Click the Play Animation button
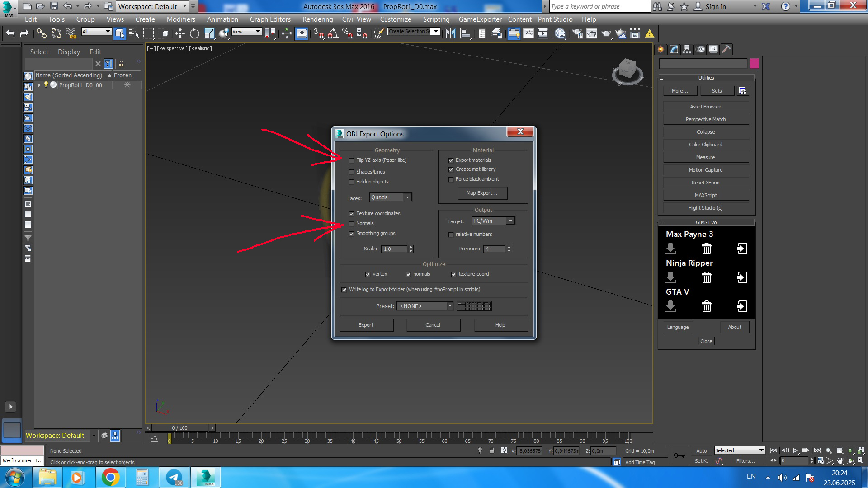The image size is (868, 488). pos(796,450)
